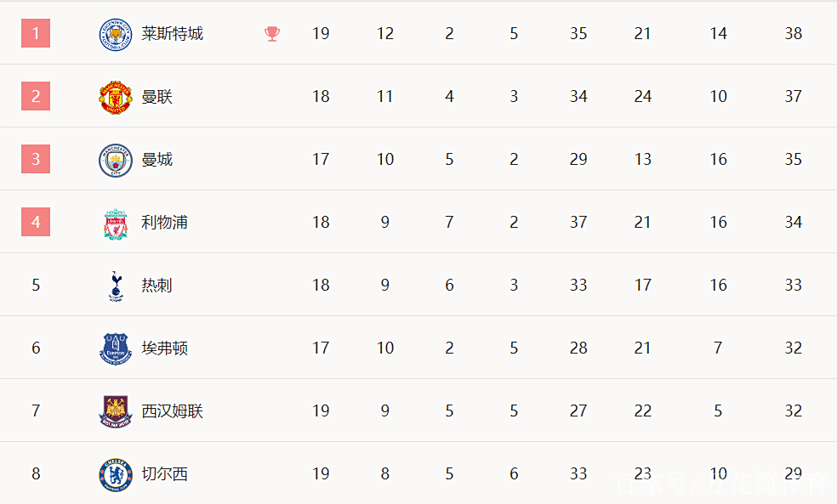This screenshot has height=504, width=837.
Task: Click the trophy icon beside 莱斯特城
Action: click(x=272, y=34)
